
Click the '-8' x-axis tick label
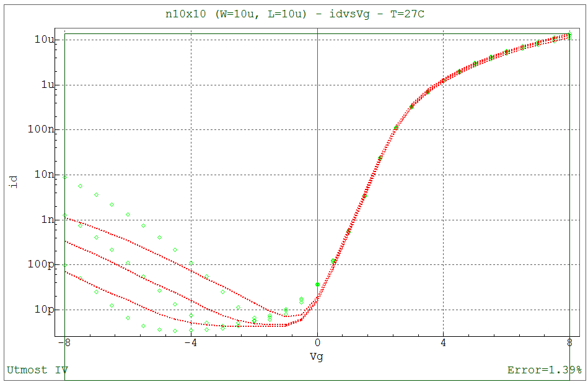click(x=64, y=342)
